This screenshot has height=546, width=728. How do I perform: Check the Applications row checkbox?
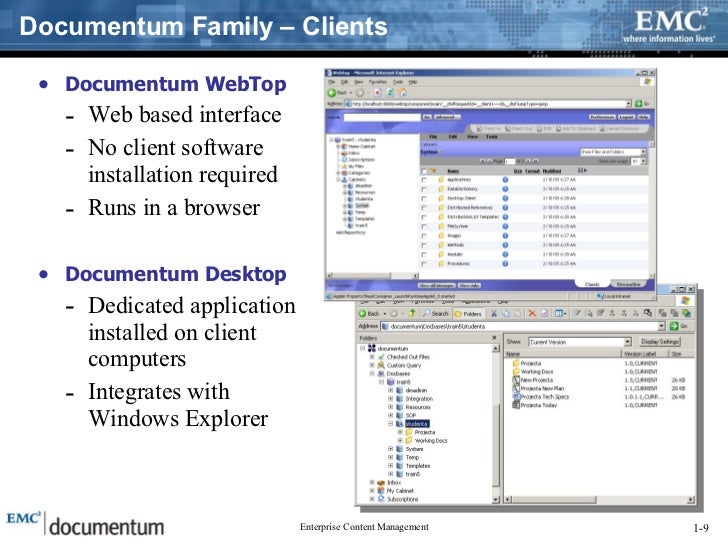424,180
